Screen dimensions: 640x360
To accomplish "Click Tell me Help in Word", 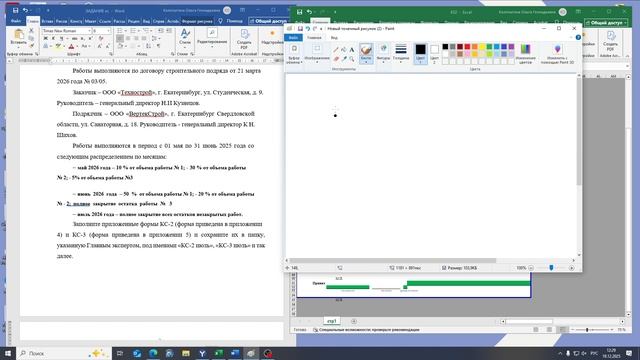I will 231,21.
